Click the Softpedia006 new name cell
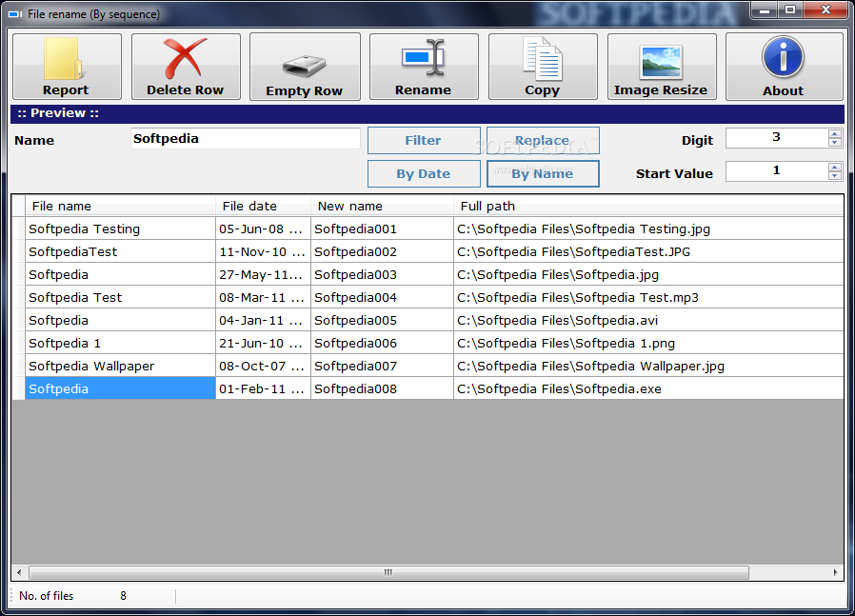The image size is (855, 616). 382,344
